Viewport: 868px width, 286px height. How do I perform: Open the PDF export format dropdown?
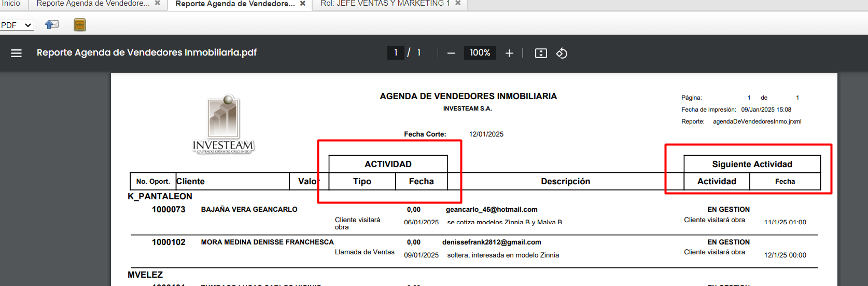pyautogui.click(x=17, y=25)
